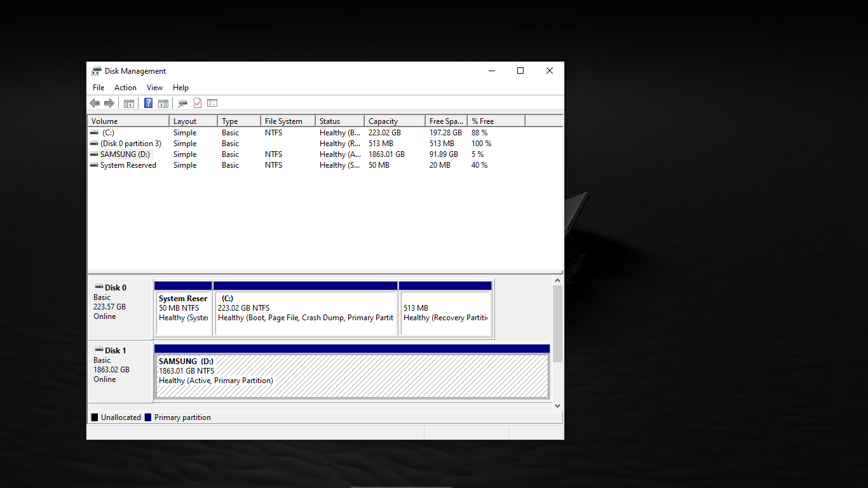This screenshot has width=868, height=488.
Task: Toggle Show/Hide Action Pane toolbar icon
Action: click(163, 103)
